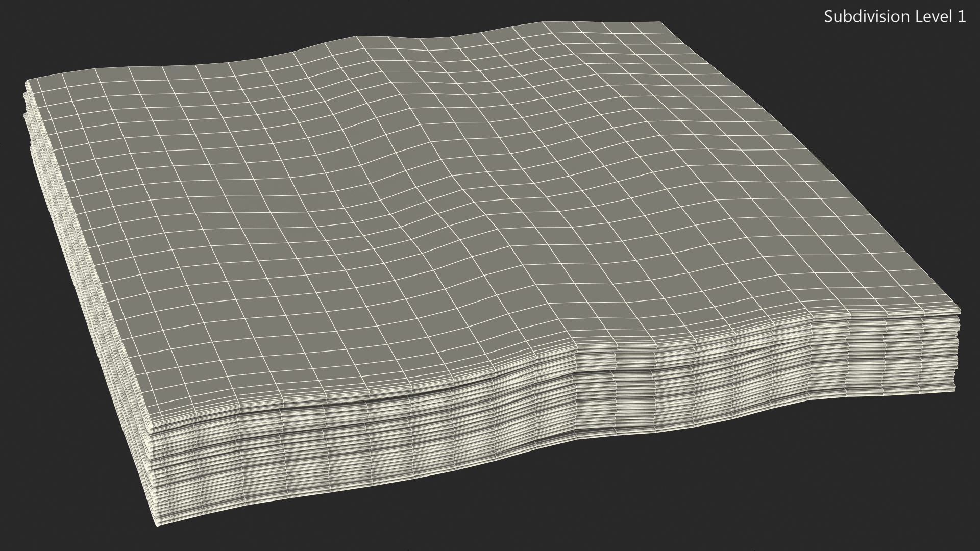Viewport: 980px width, 551px height.
Task: Click the 'Subdivision Level 1' label
Action: [x=895, y=17]
